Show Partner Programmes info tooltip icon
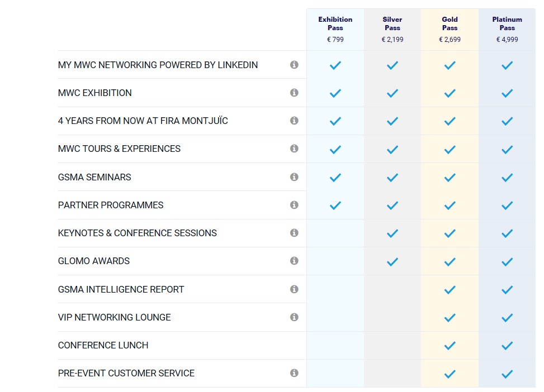This screenshot has height=392, width=544. [294, 205]
